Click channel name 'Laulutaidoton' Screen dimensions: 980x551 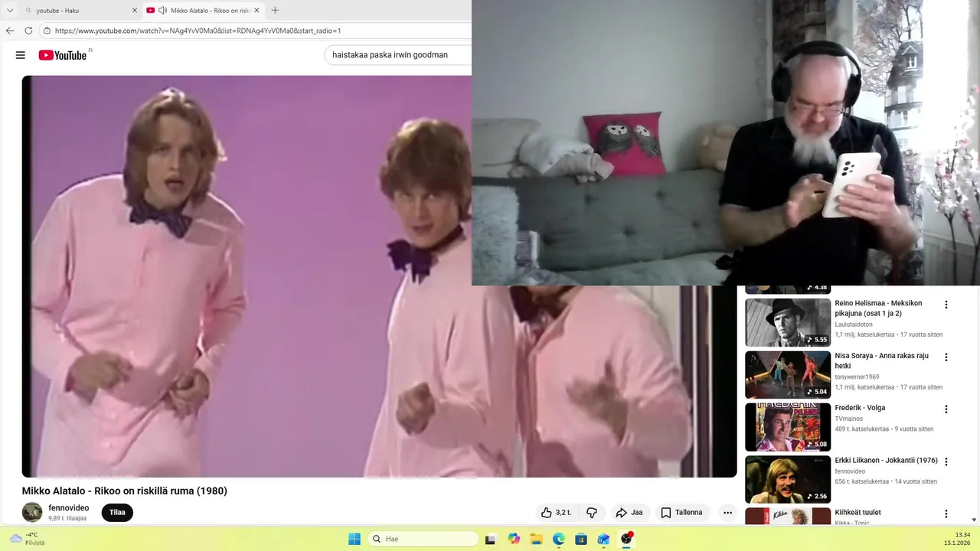(x=854, y=324)
